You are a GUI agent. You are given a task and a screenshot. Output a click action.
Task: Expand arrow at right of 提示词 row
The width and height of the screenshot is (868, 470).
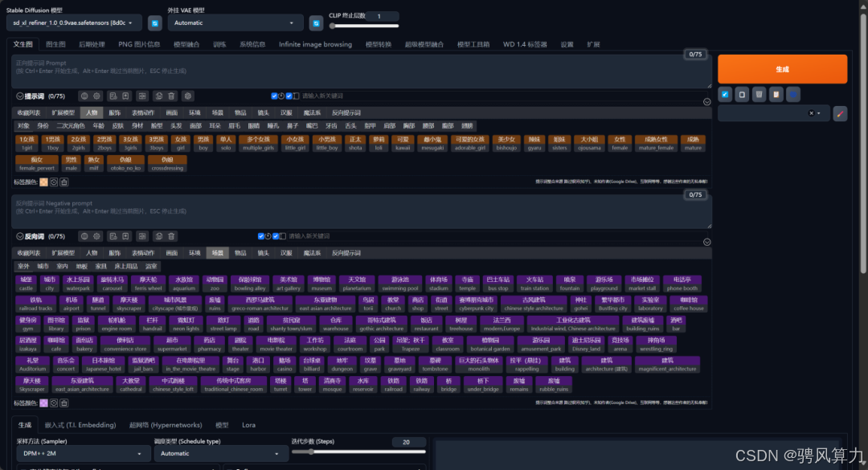[x=707, y=102]
